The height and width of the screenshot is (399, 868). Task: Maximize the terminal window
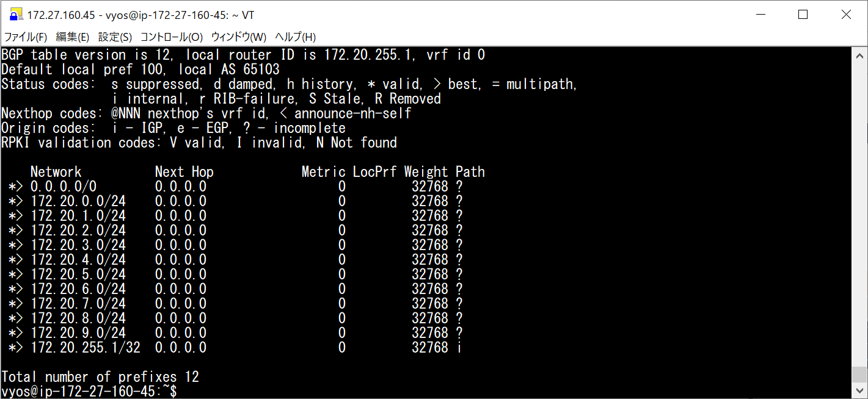pyautogui.click(x=803, y=15)
